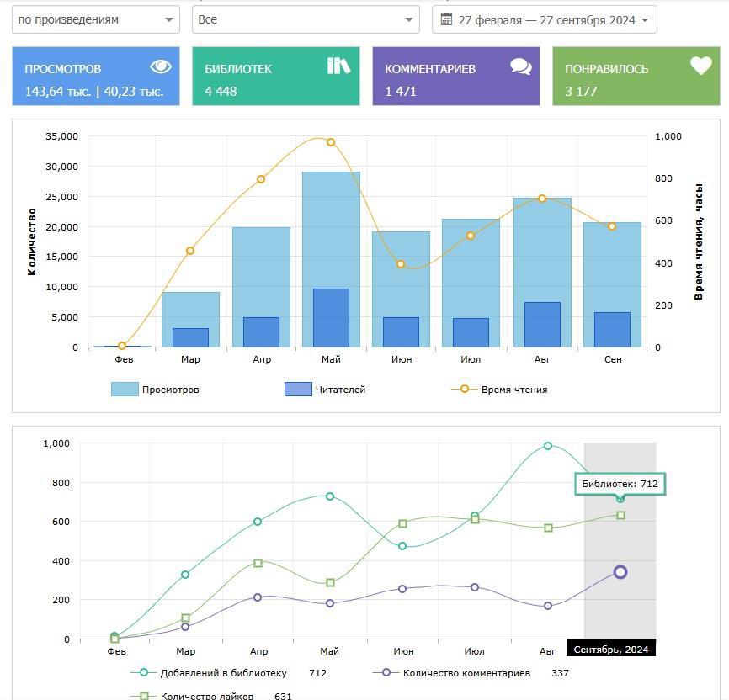Click the September comments count marker
729x700 pixels.
point(620,572)
